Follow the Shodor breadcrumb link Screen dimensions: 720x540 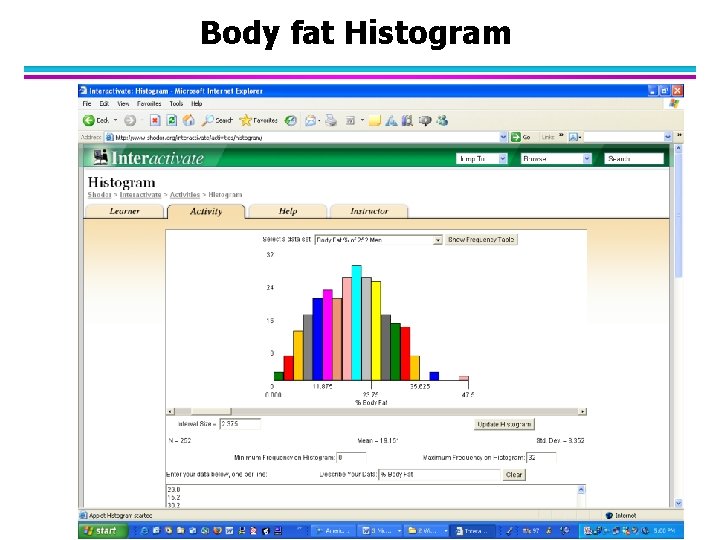(x=100, y=195)
